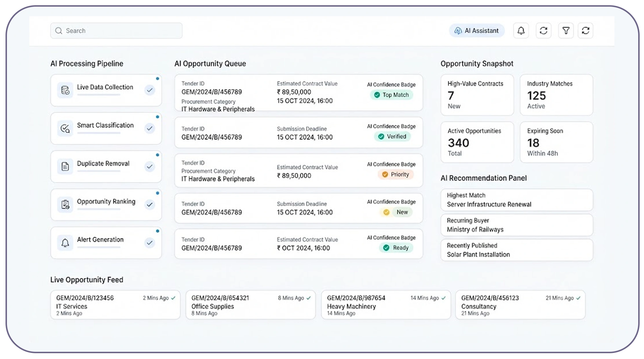644x359 pixels.
Task: Toggle the Duplicate Removal checkmark
Action: (149, 166)
